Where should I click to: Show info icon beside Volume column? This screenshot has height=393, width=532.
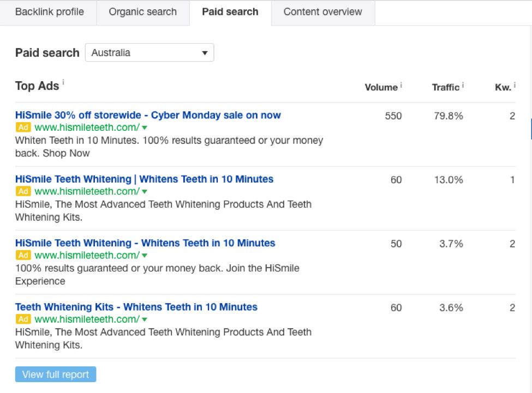pyautogui.click(x=401, y=85)
